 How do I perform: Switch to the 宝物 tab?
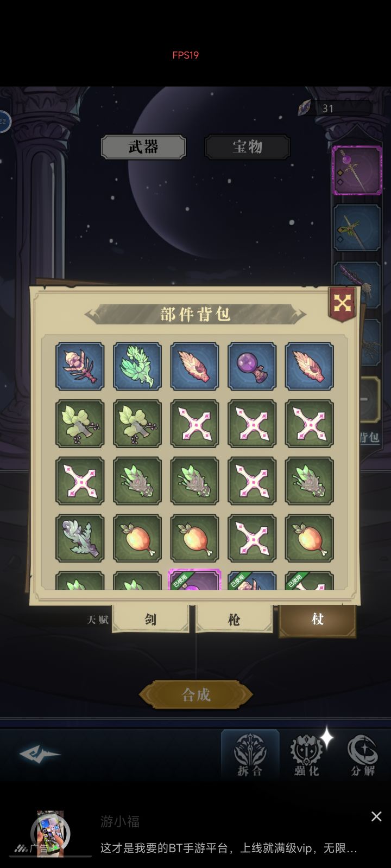248,147
